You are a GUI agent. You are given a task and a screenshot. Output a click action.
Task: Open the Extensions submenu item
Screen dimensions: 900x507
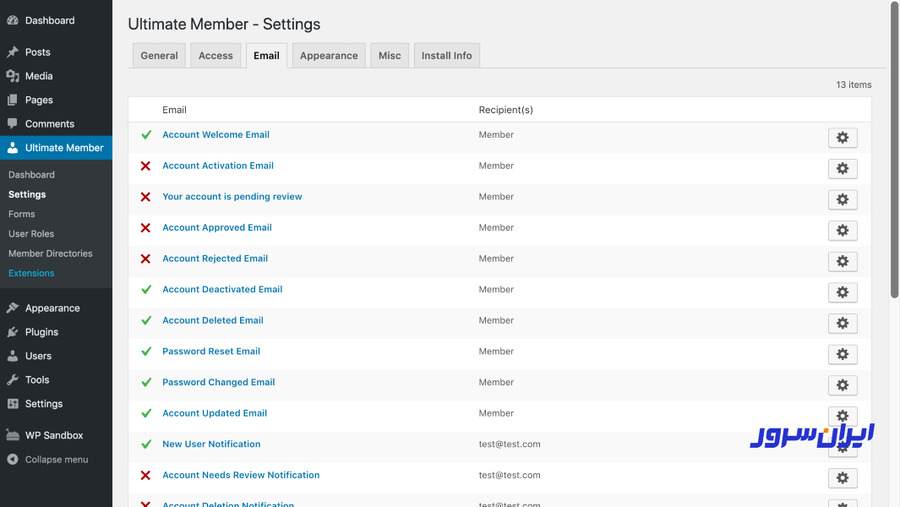point(32,273)
